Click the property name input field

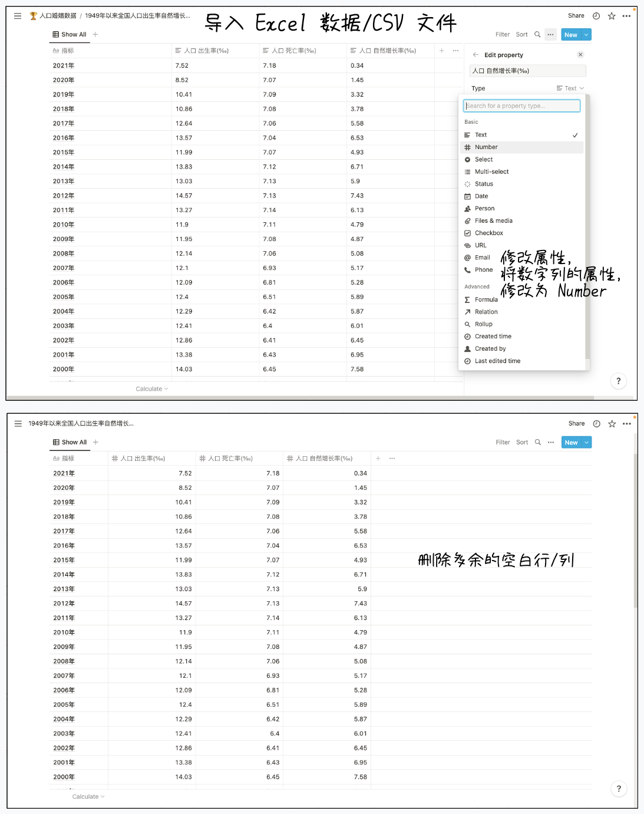coord(527,71)
